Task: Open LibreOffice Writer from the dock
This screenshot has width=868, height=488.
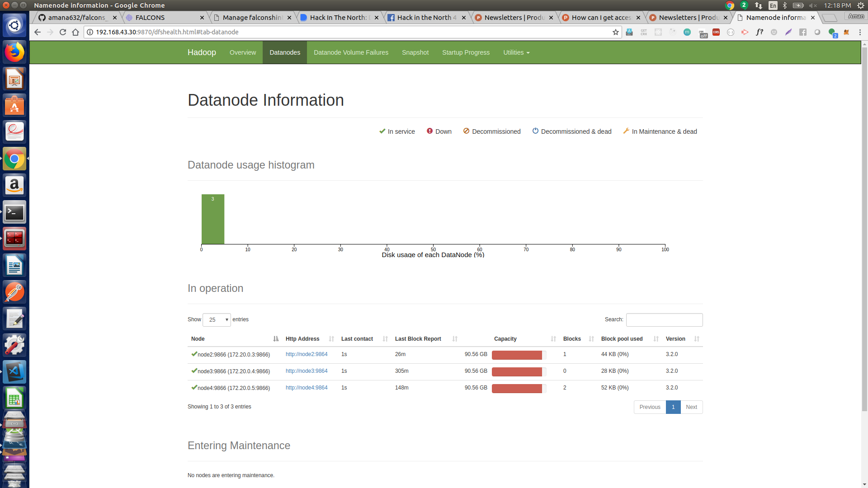Action: point(14,266)
